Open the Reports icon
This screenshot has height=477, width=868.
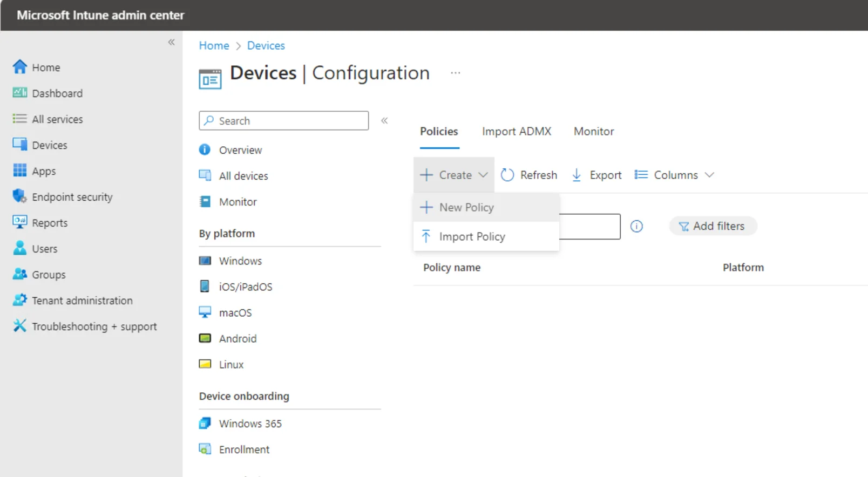[x=20, y=222]
